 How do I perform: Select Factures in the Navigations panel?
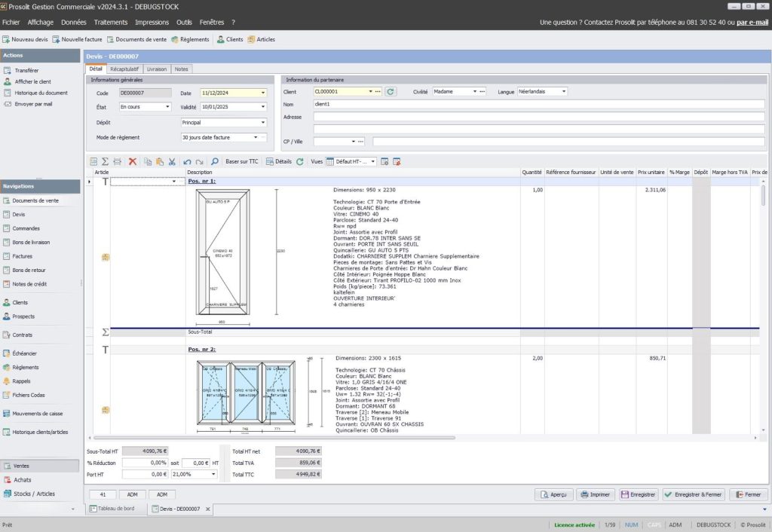23,256
